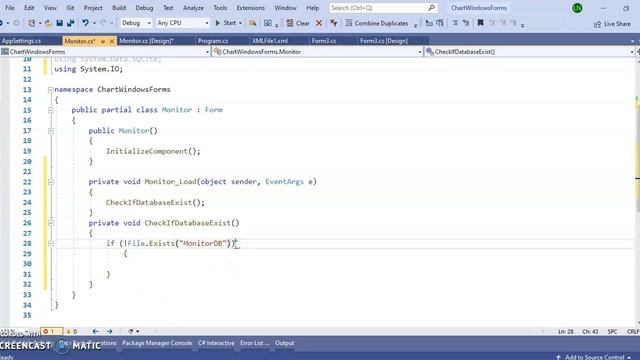Open the document tabs overflow dropdown

coord(632,41)
